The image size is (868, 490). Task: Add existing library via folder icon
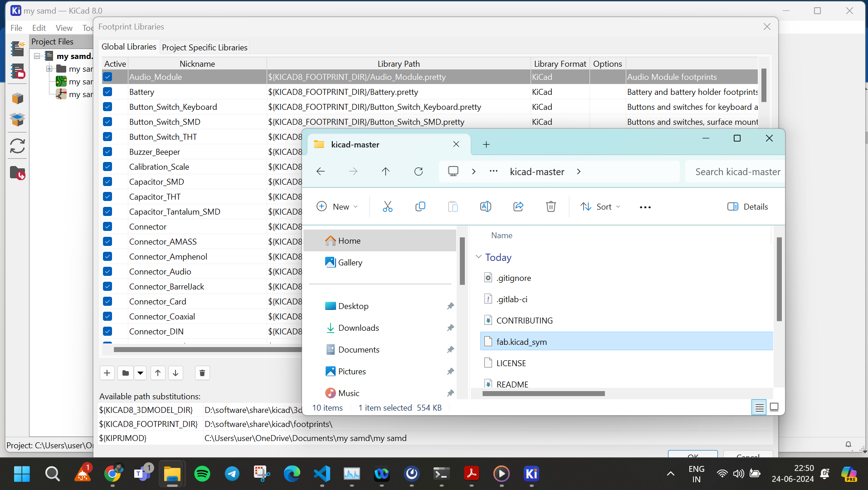(x=126, y=373)
